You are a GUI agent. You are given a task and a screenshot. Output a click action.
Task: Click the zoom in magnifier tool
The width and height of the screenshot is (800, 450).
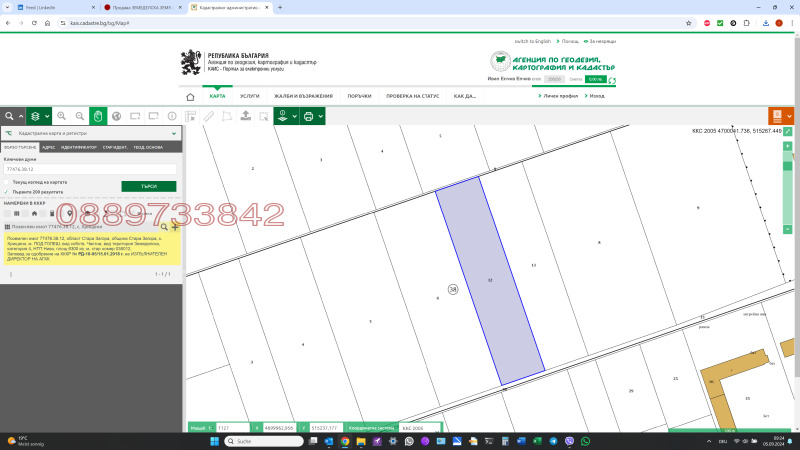pos(61,116)
